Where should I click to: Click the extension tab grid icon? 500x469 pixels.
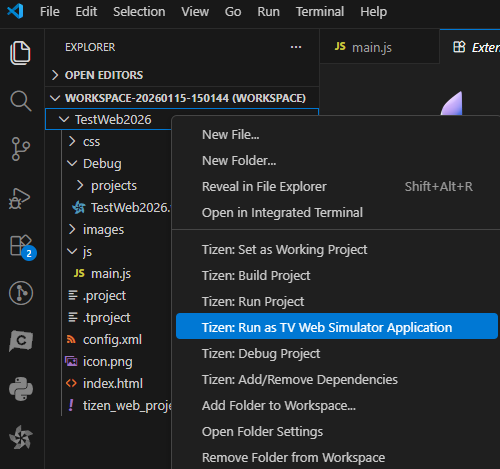click(459, 47)
